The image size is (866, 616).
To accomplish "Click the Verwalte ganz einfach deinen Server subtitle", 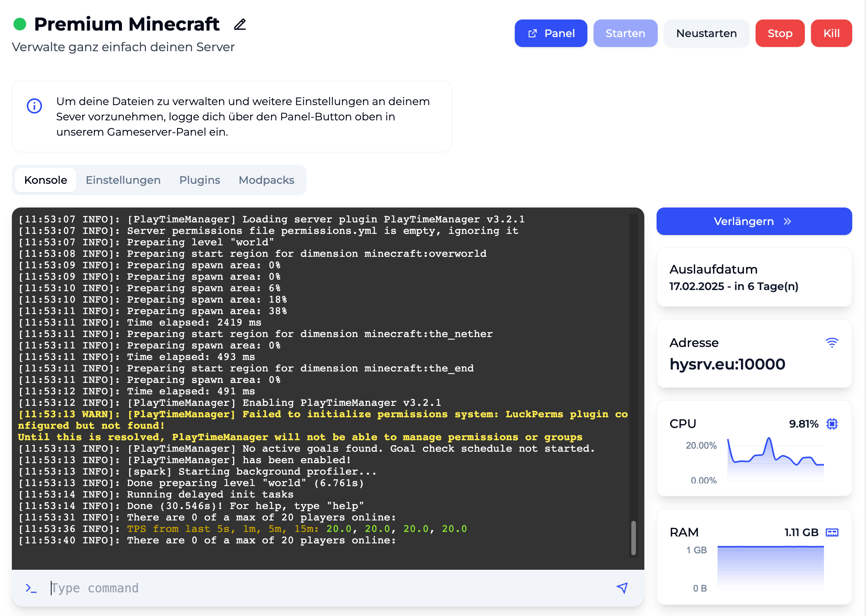I will (123, 47).
